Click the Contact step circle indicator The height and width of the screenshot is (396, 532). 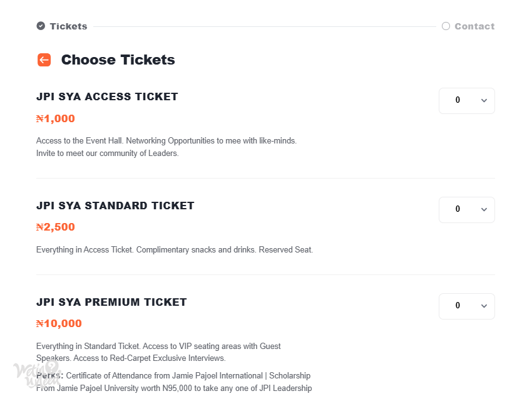[x=446, y=26]
